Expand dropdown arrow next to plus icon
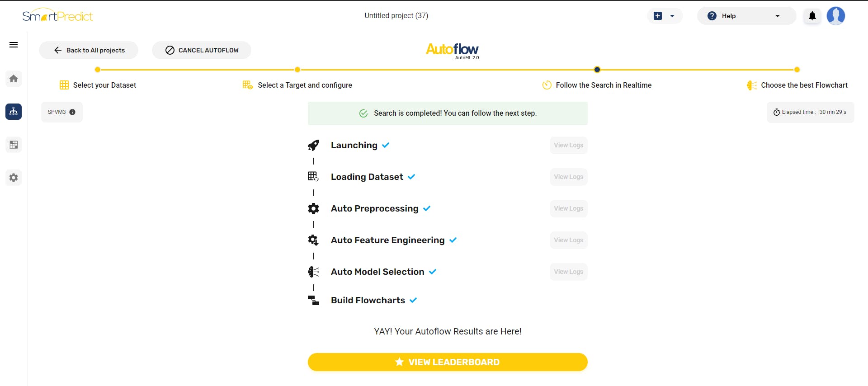868x386 pixels. (x=672, y=16)
